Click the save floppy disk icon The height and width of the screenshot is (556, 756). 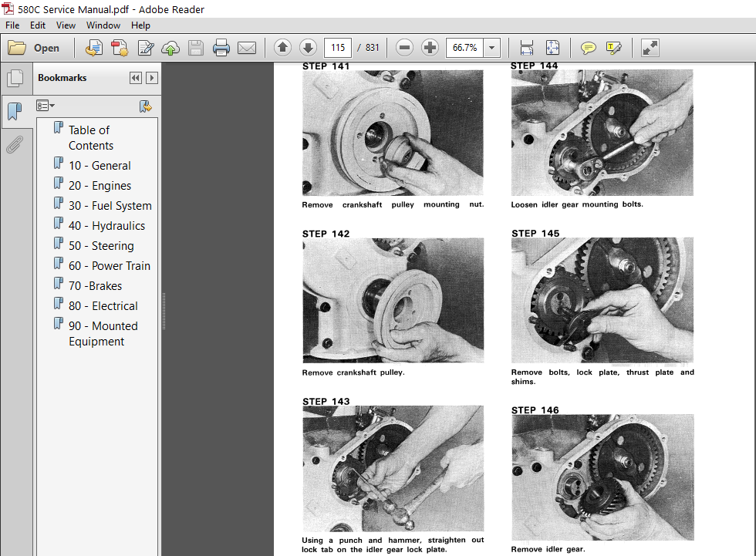pyautogui.click(x=196, y=48)
